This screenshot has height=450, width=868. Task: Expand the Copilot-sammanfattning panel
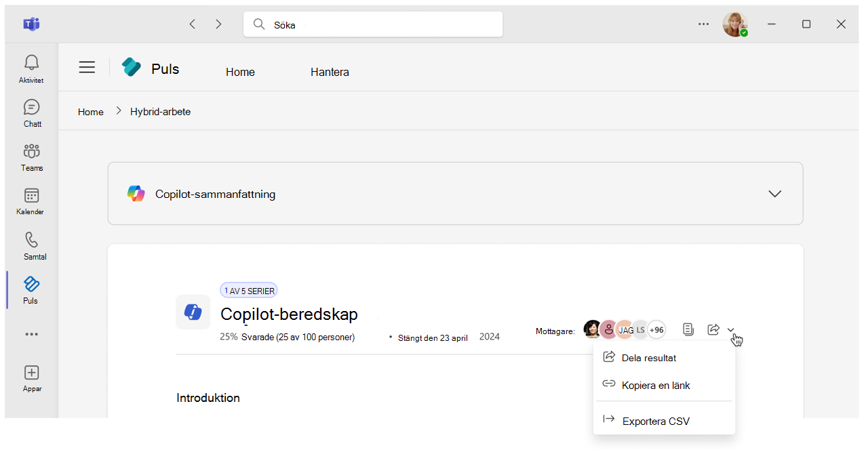pyautogui.click(x=774, y=194)
